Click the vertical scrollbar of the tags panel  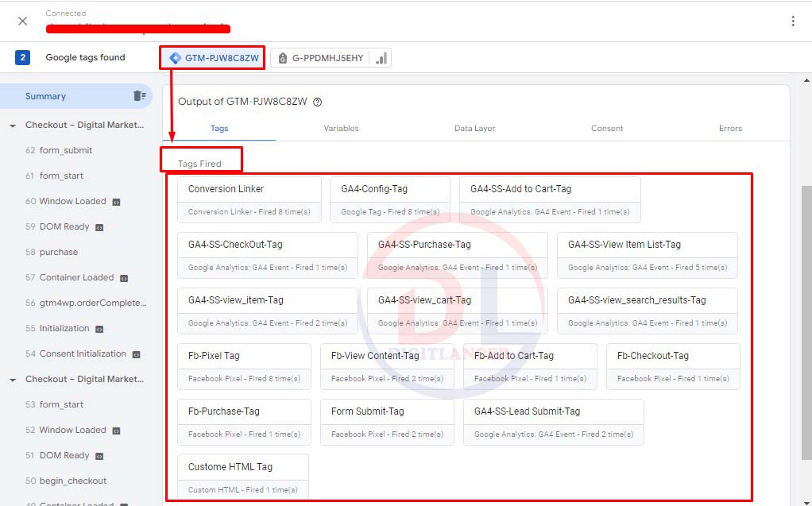806,323
